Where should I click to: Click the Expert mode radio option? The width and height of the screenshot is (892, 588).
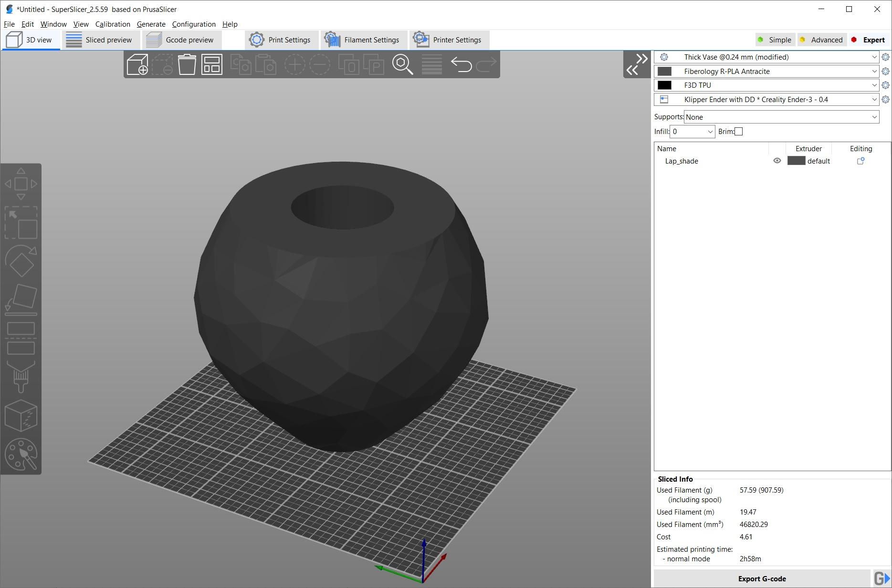coord(869,40)
